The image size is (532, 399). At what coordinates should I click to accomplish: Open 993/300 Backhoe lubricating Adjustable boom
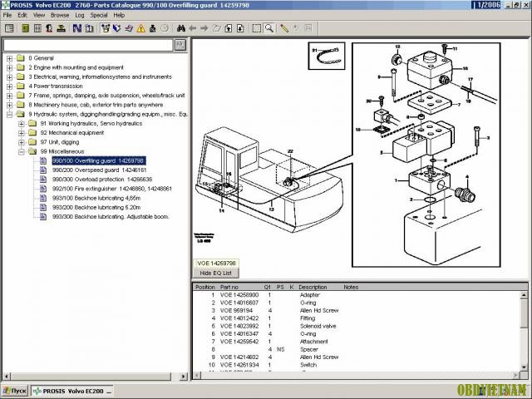111,217
